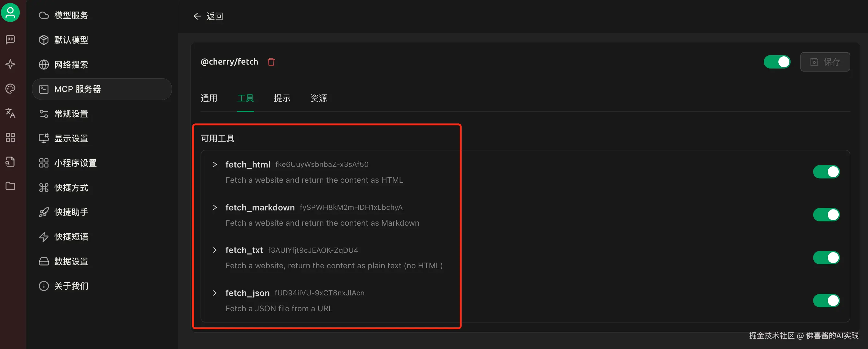Viewport: 868px width, 349px height.
Task: Open the chat assistant sidebar icon
Action: click(x=10, y=40)
